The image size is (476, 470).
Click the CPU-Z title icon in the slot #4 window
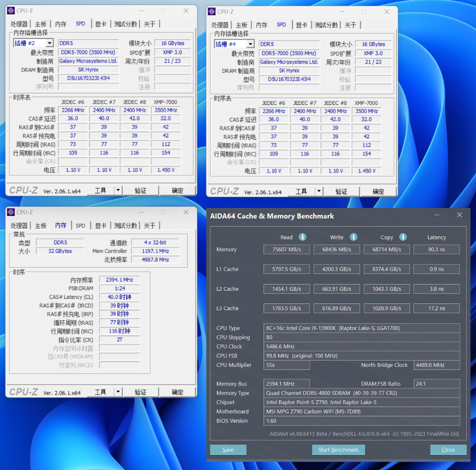point(212,11)
